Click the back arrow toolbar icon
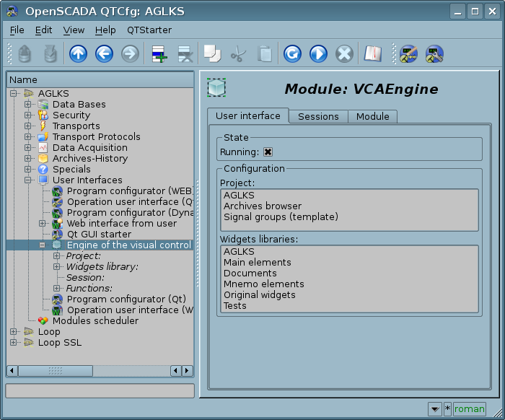505x420 pixels. [x=104, y=53]
